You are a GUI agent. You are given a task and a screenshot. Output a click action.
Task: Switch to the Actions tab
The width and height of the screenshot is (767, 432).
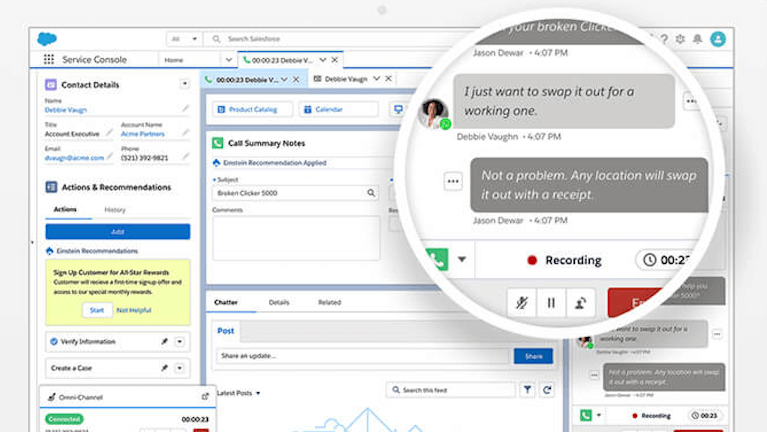[x=65, y=209]
